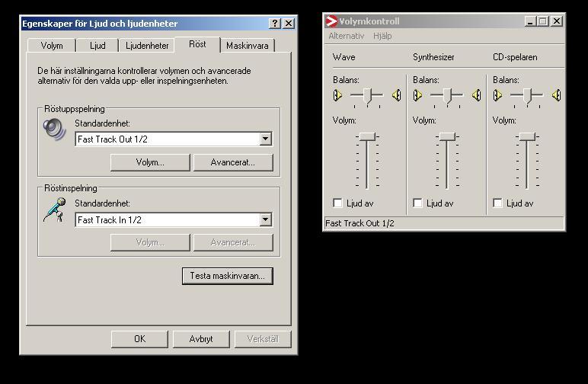Viewport: 588px width, 384px height.
Task: Enable Ljud av for Synthesizer
Action: (x=417, y=203)
